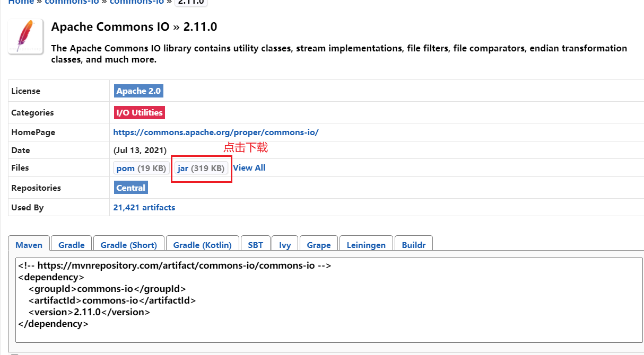Click the Apache feather logo icon
The height and width of the screenshot is (355, 644).
tap(25, 37)
